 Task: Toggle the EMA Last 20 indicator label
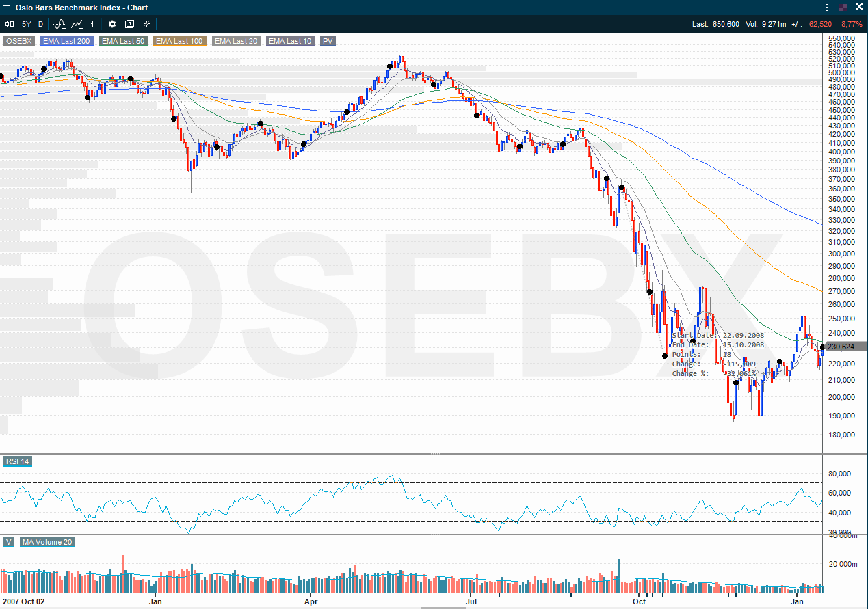pos(236,41)
